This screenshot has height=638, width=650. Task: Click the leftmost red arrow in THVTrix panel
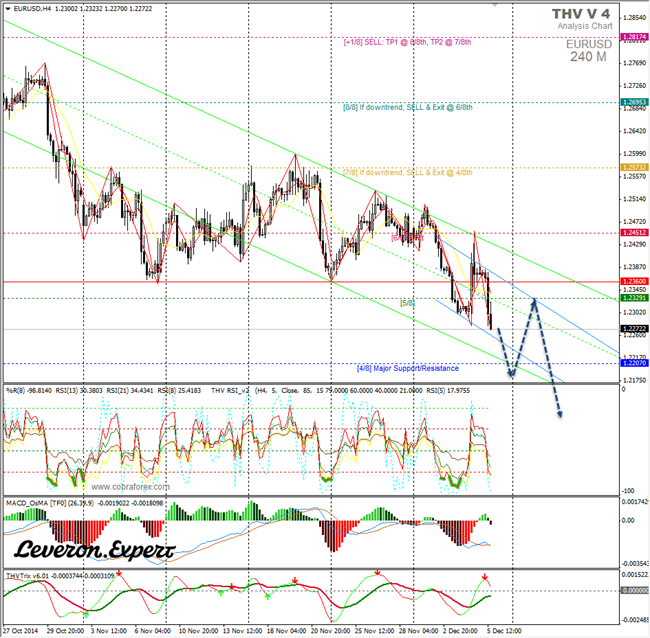pos(119,574)
